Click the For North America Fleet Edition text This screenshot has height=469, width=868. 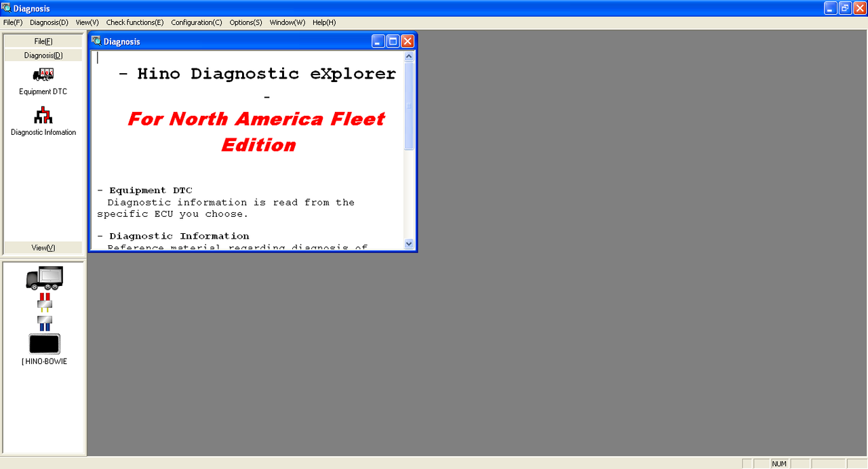[x=258, y=131]
